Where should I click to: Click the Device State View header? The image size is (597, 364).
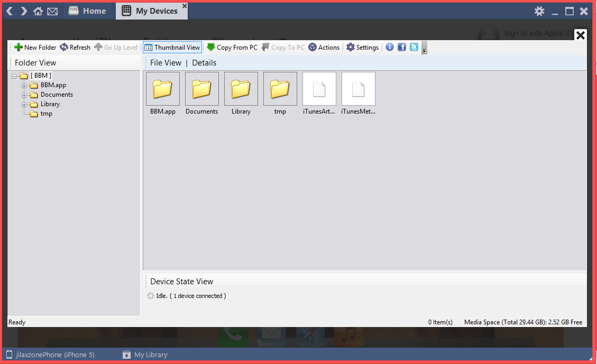click(x=181, y=282)
